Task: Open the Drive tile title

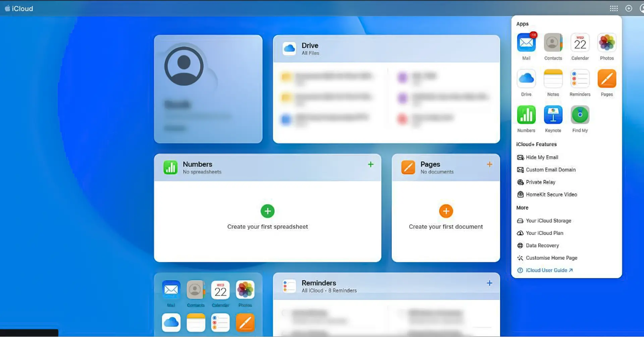Action: tap(310, 46)
